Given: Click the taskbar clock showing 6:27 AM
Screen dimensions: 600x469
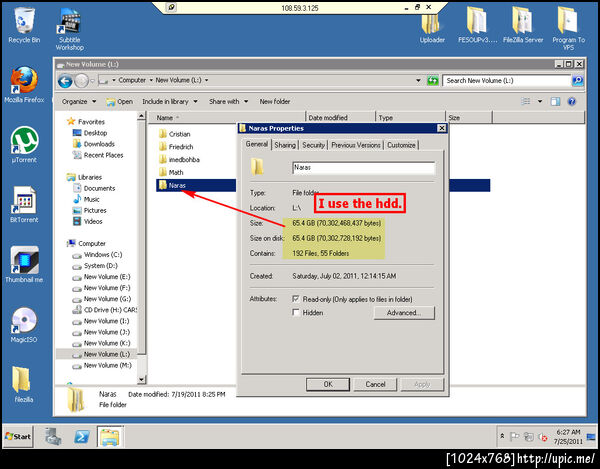Looking at the screenshot, I should [568, 436].
